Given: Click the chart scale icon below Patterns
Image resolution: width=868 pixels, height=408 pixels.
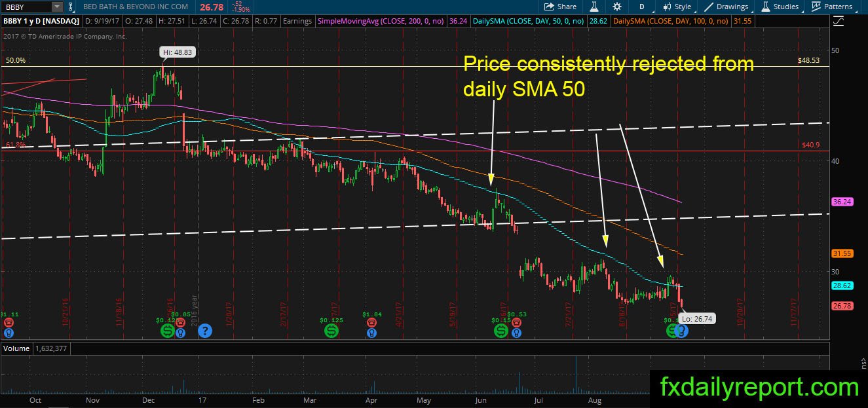Looking at the screenshot, I should 838,22.
